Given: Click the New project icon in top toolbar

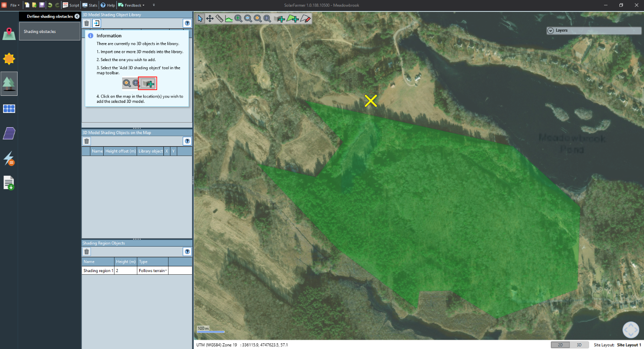Looking at the screenshot, I should (x=27, y=5).
